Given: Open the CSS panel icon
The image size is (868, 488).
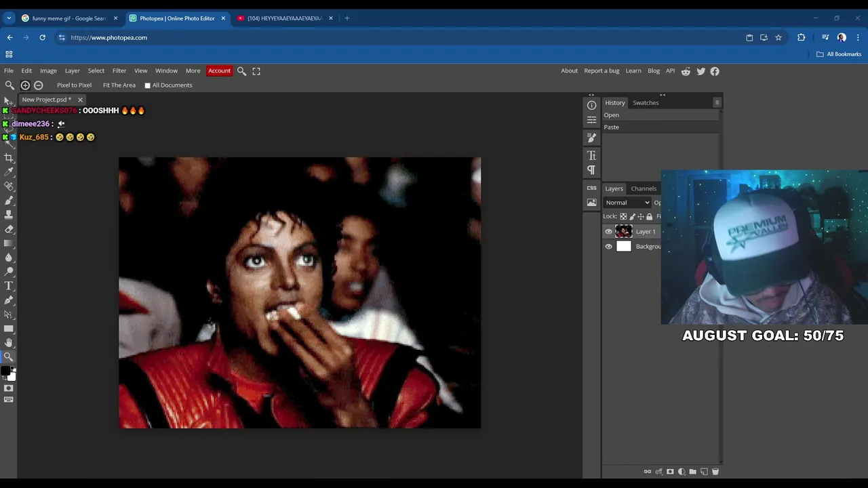Looking at the screenshot, I should [x=591, y=188].
